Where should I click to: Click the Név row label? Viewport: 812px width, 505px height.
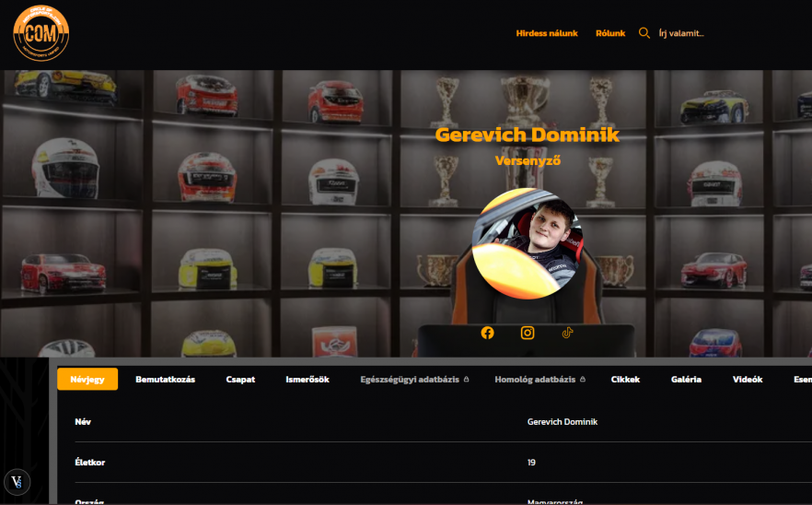pos(83,421)
